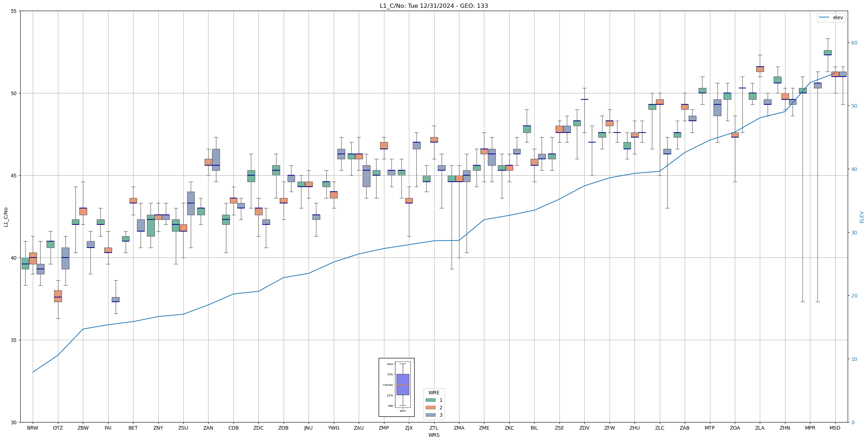
Task: Click the orange WRE 2 legend swatch
Action: point(430,408)
